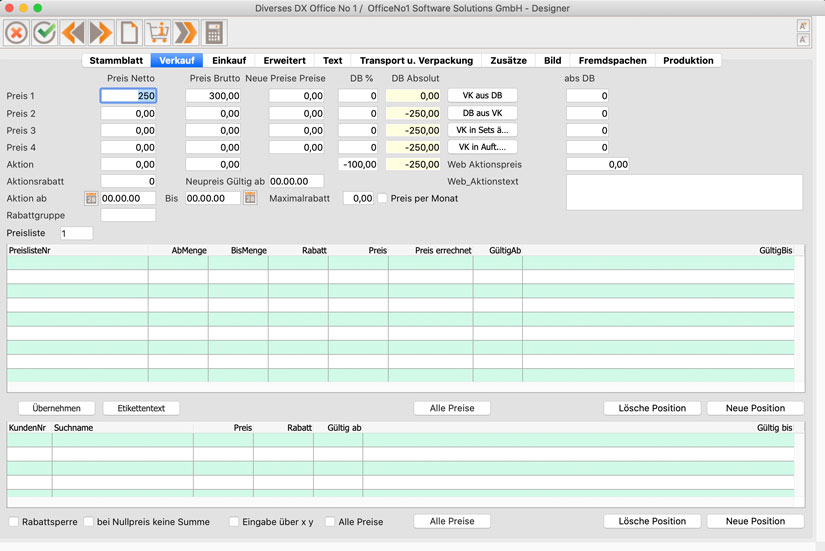The image size is (825, 551).
Task: Click the Maximalrabatt input field
Action: (x=358, y=198)
